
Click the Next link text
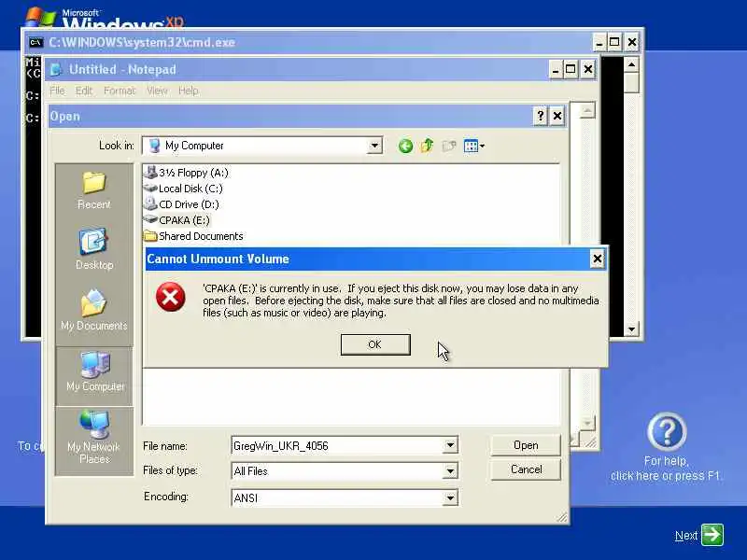[686, 536]
